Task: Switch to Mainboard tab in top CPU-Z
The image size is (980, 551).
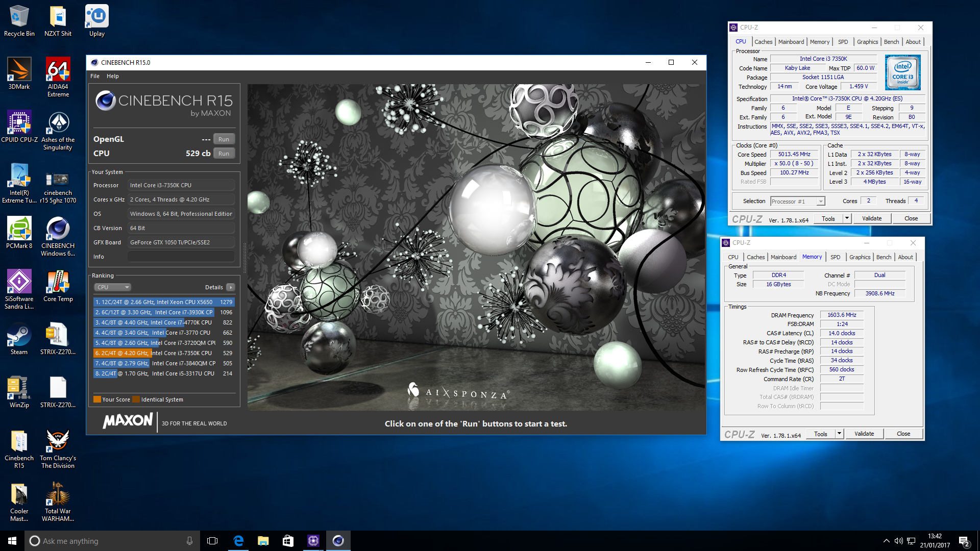Action: 791,42
